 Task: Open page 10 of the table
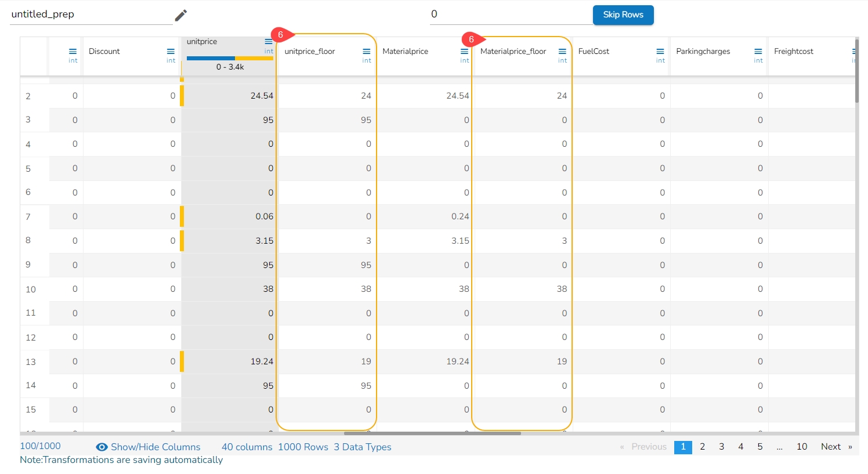click(x=802, y=446)
